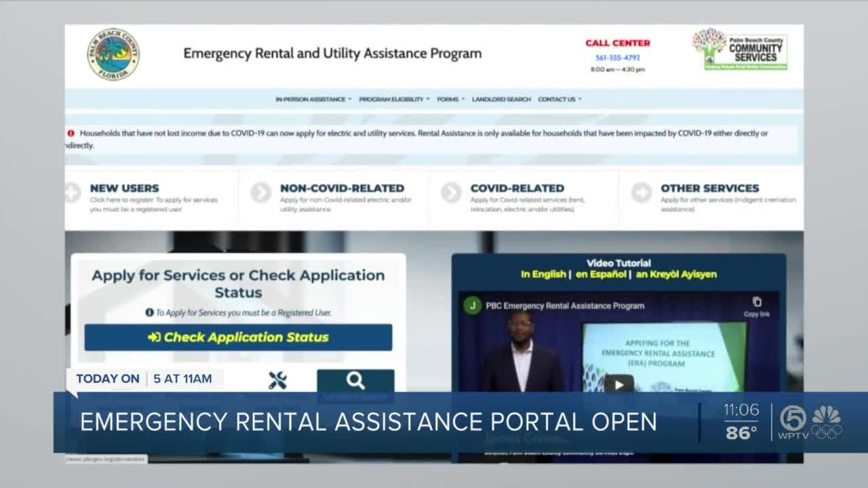Click the wrench and screwdriver tools icon

pos(277,380)
